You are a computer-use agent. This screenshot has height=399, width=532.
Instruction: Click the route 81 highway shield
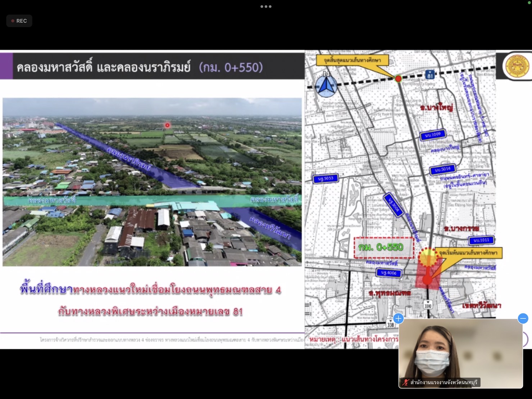[x=430, y=74]
